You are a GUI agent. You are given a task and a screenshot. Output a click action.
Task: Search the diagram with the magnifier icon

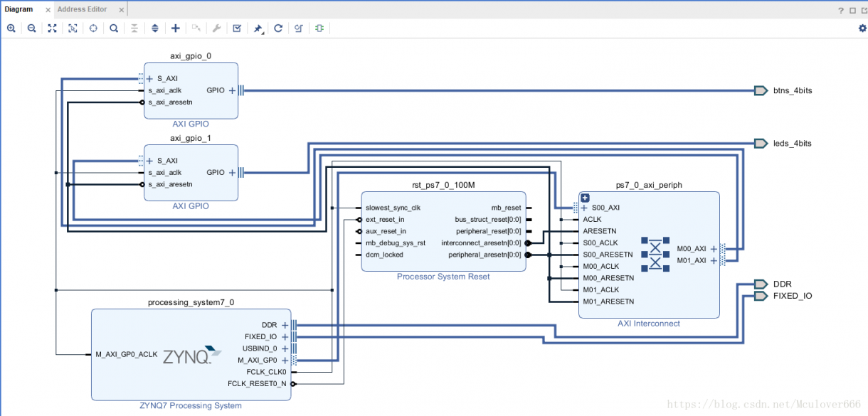[114, 28]
